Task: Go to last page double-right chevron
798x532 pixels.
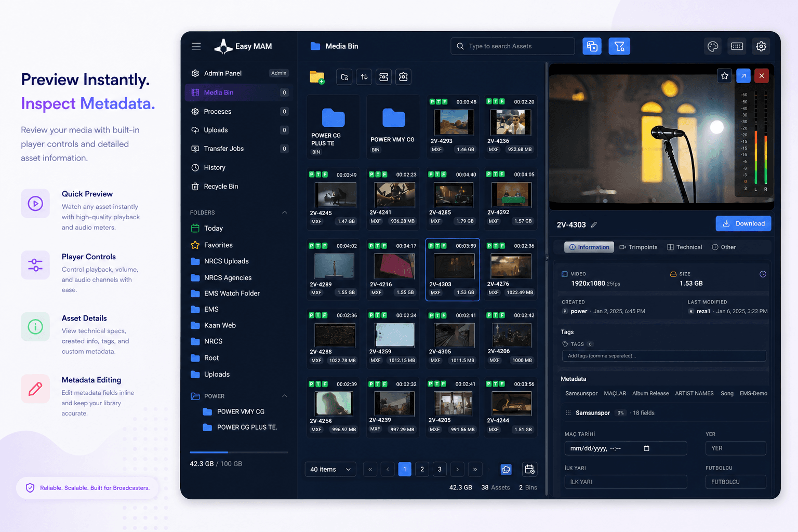Action: click(475, 469)
